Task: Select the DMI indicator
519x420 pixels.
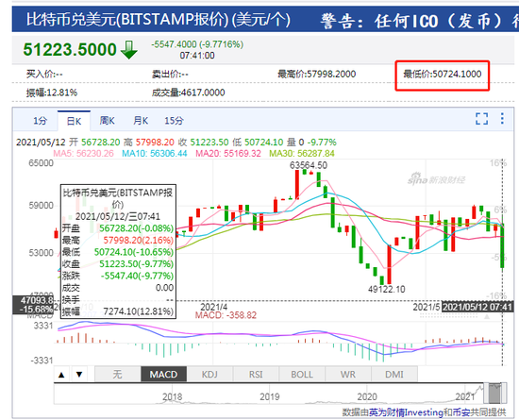Action: point(394,375)
